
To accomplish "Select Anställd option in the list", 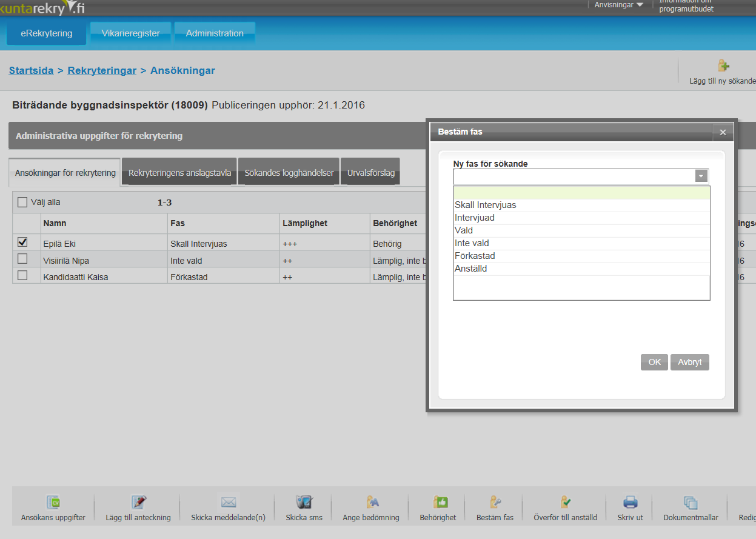I will pyautogui.click(x=581, y=269).
